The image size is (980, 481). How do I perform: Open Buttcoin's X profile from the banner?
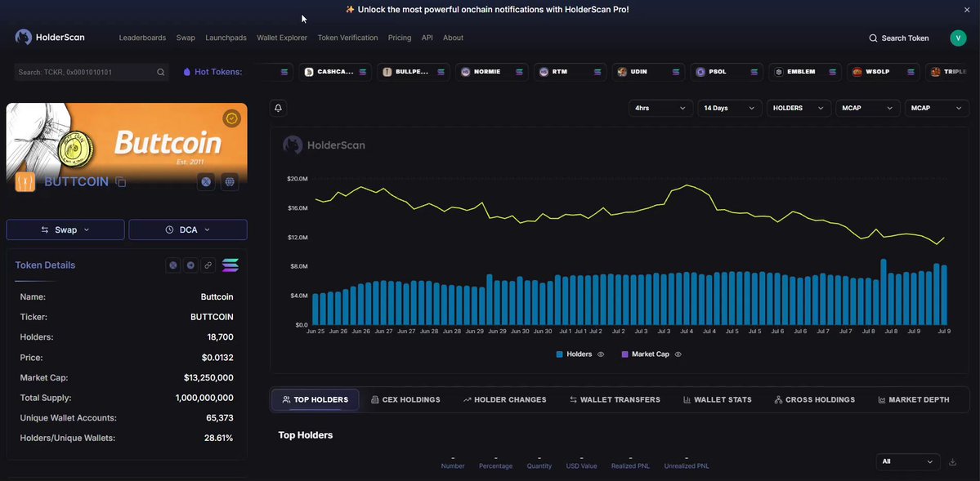click(x=206, y=182)
